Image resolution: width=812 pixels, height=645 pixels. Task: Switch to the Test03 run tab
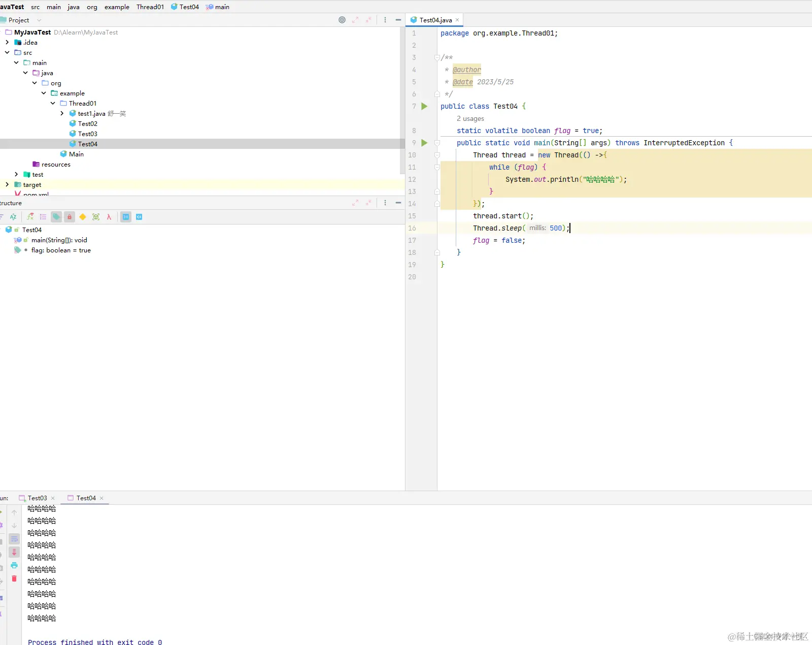coord(37,498)
